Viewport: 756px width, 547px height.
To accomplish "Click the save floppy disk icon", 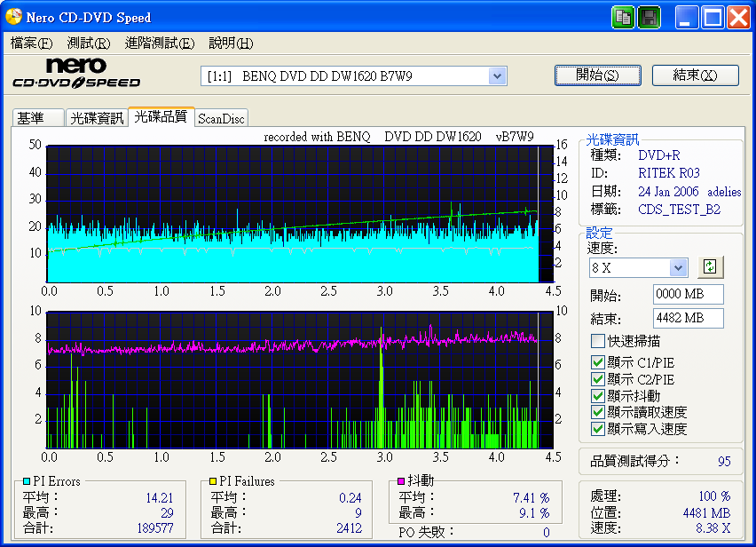I will (649, 19).
